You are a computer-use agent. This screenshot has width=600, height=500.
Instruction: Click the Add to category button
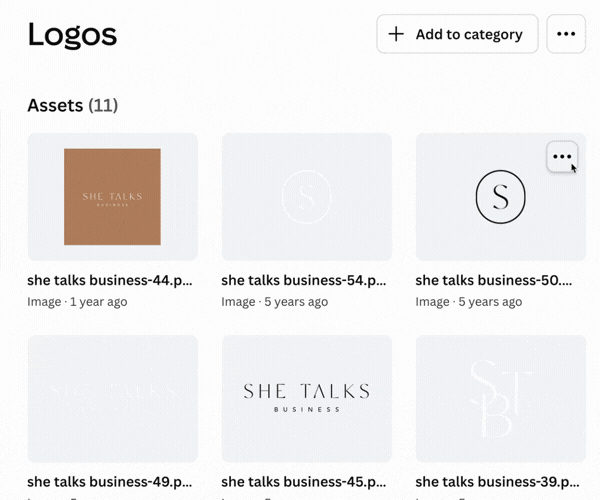point(457,34)
